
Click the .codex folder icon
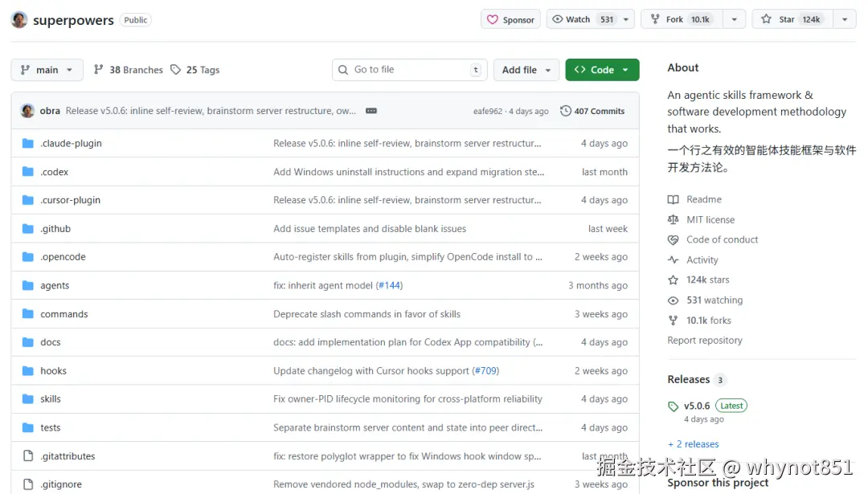point(27,172)
